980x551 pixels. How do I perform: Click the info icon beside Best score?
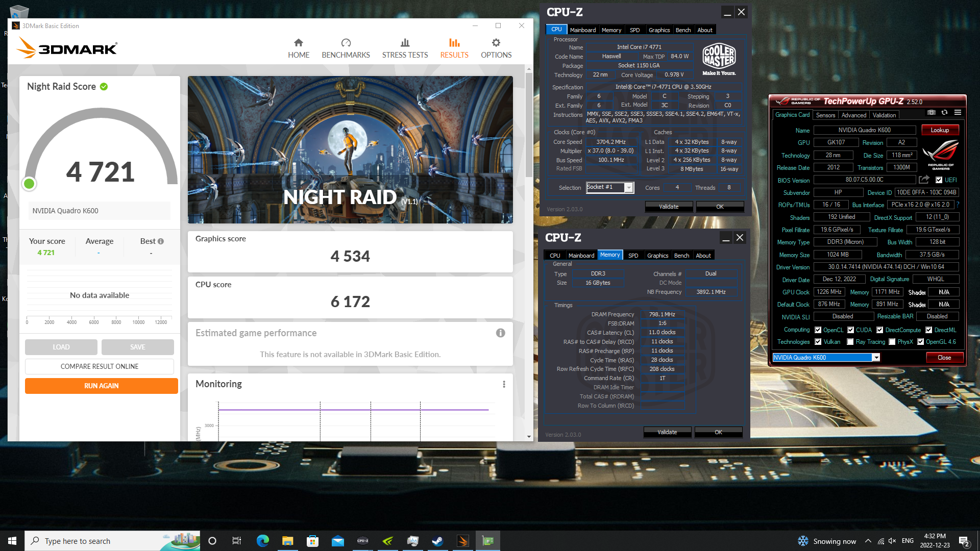click(x=161, y=241)
